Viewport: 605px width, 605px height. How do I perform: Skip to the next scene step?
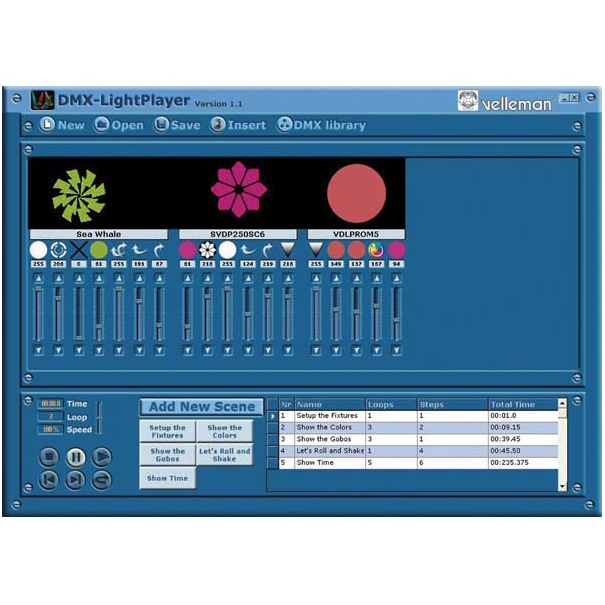click(75, 480)
